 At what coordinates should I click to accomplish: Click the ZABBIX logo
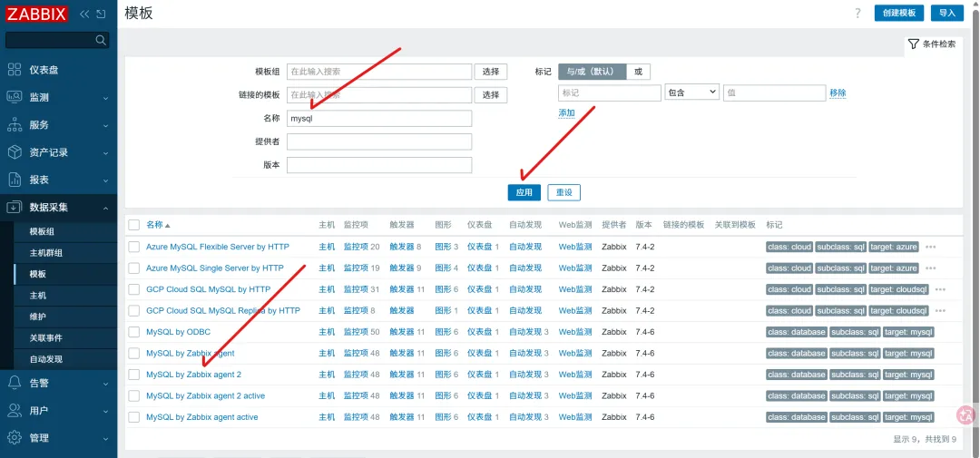point(37,14)
